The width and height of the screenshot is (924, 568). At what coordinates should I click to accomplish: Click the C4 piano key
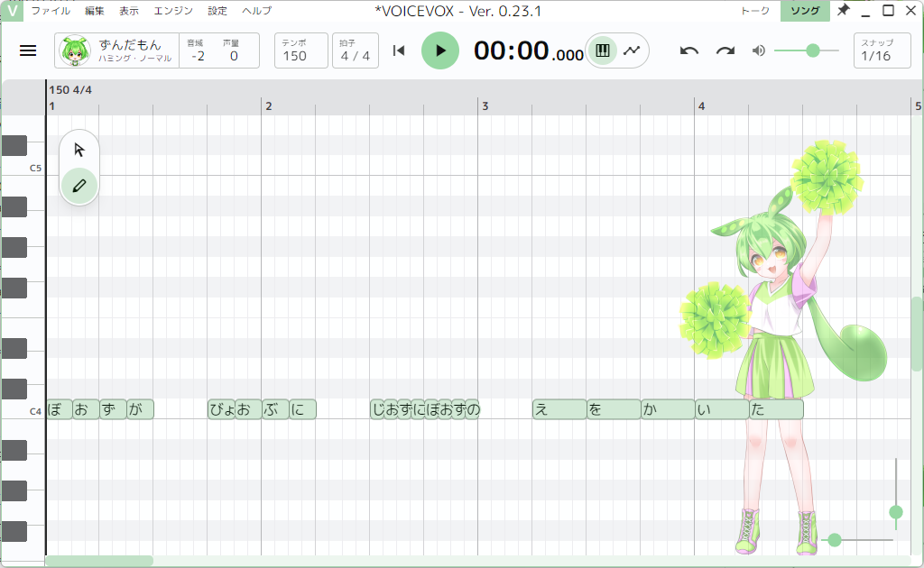click(x=23, y=409)
